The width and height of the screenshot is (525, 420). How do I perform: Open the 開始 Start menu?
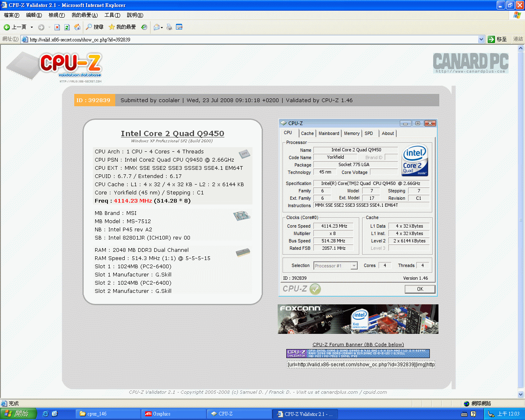tap(18, 414)
